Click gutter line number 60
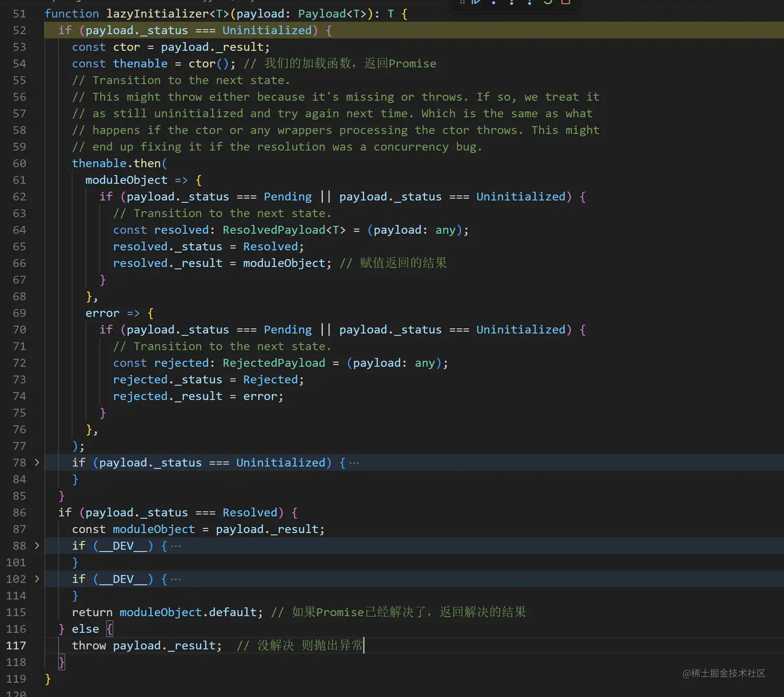This screenshot has width=784, height=697. pos(19,163)
